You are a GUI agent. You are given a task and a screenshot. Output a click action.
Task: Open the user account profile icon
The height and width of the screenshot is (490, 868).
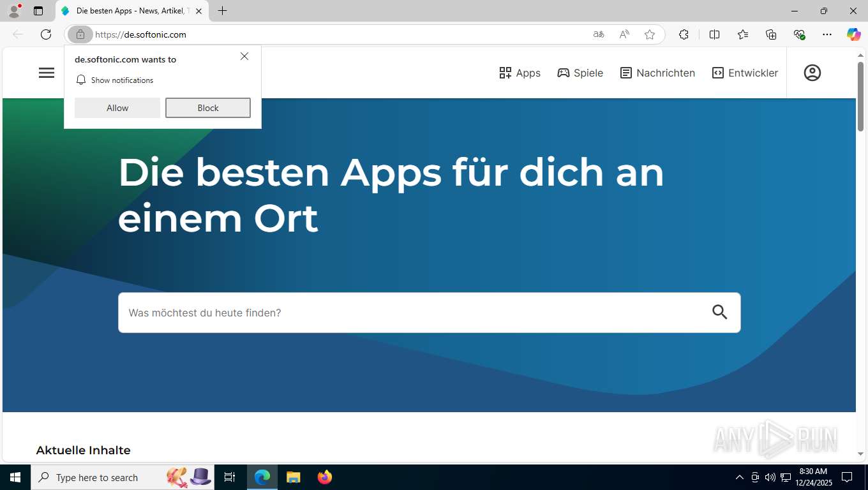point(812,73)
